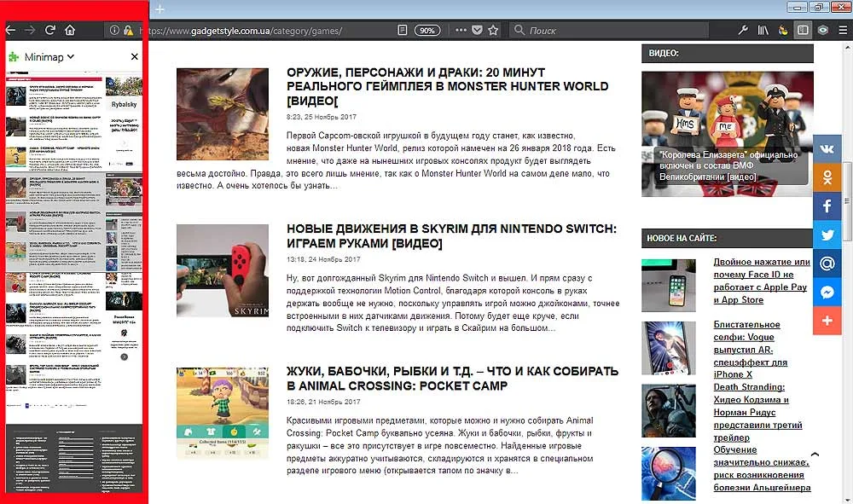This screenshot has height=504, width=853.
Task: Open the Vogue AR selfie thumbnail
Action: pos(669,348)
